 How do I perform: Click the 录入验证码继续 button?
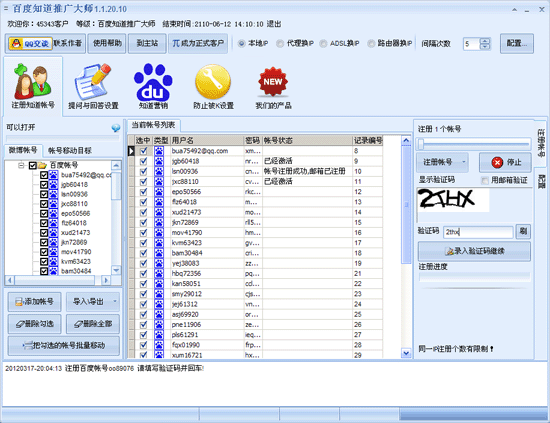474,251
